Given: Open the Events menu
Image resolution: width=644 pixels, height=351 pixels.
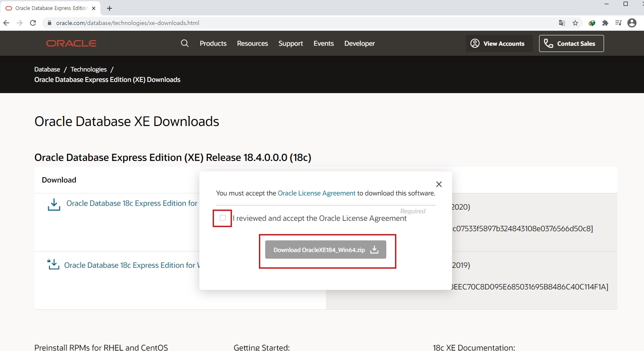Looking at the screenshot, I should [323, 43].
